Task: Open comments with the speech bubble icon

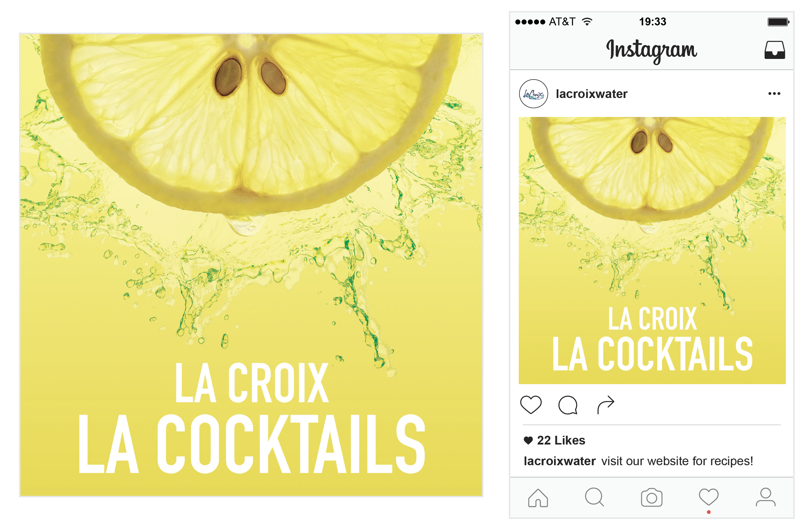Action: click(568, 405)
